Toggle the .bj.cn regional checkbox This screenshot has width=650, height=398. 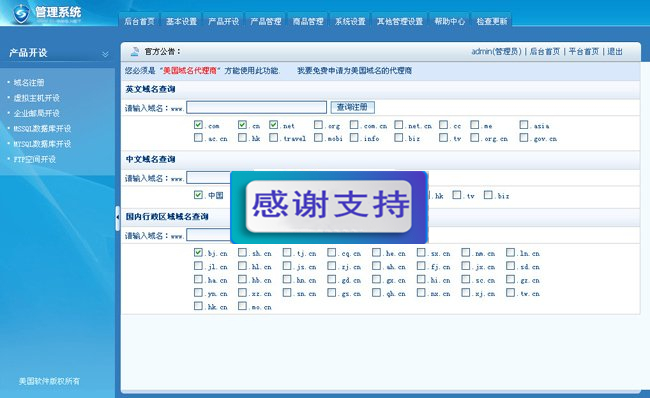coord(198,252)
